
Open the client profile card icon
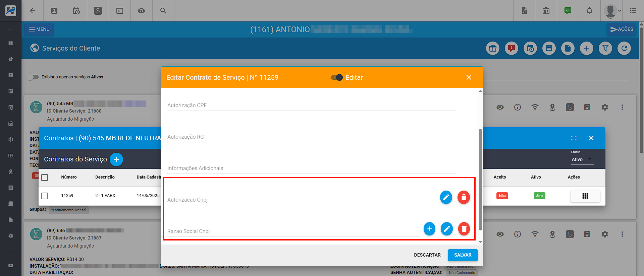[x=54, y=11]
